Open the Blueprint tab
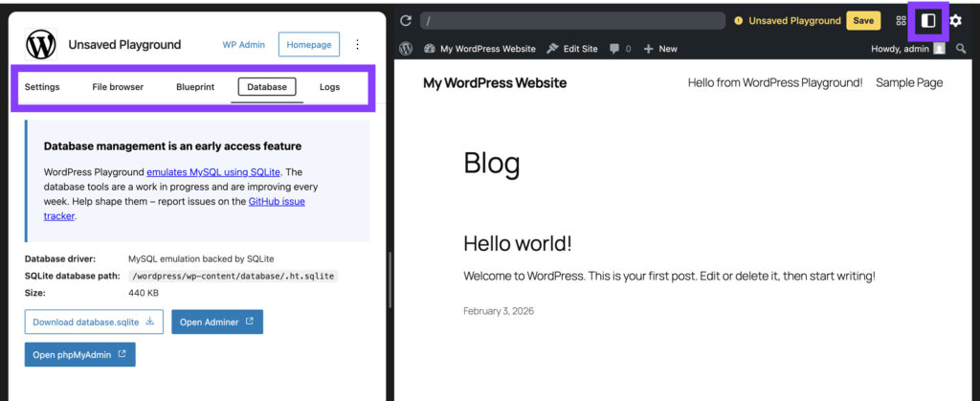Viewport: 980px width, 401px height. 195,87
